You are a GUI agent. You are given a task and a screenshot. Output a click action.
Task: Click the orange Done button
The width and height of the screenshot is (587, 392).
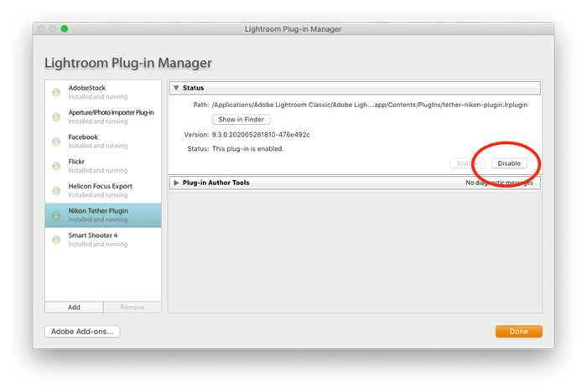tap(518, 332)
